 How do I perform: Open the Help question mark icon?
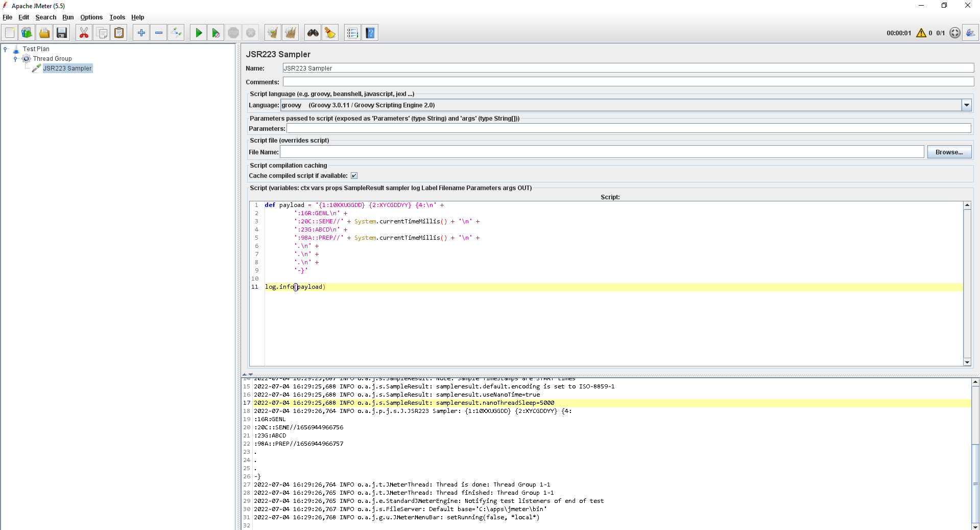tap(370, 32)
